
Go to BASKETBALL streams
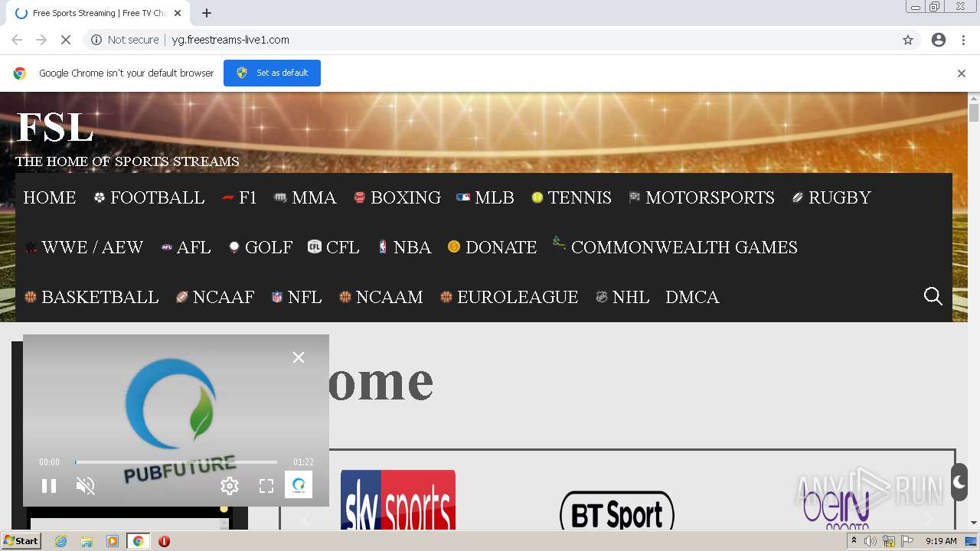coord(92,297)
